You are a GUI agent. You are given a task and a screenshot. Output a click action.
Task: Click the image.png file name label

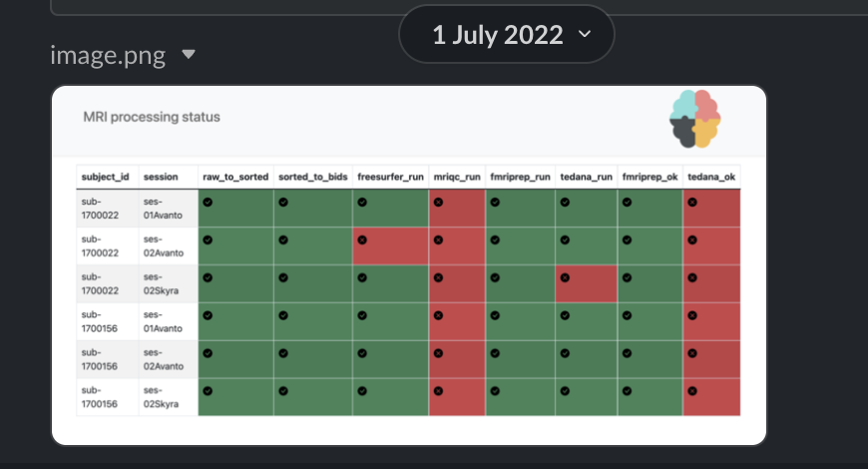pos(110,55)
